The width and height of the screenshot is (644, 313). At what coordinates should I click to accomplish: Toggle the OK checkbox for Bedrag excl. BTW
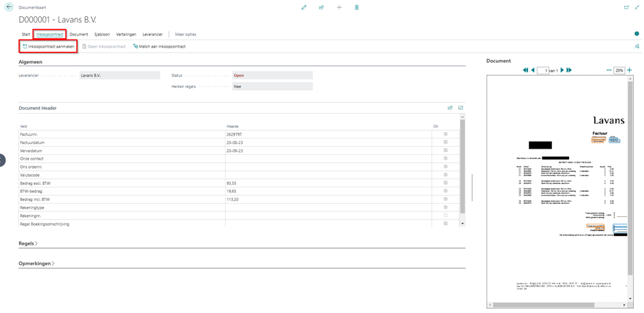tap(446, 183)
